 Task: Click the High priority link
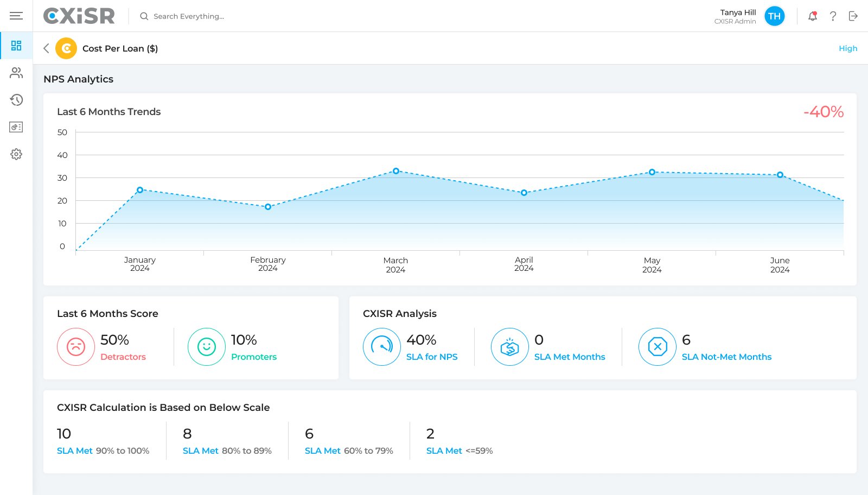point(848,48)
